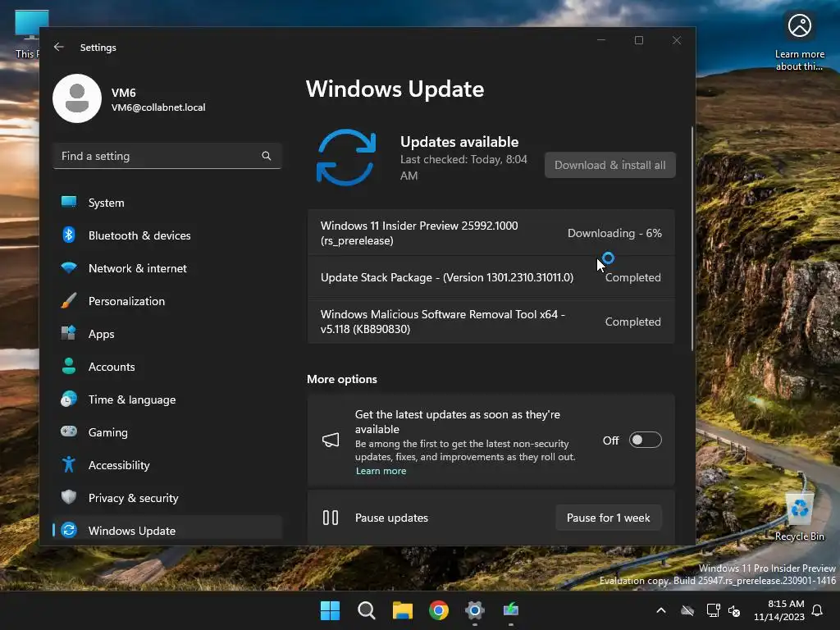The height and width of the screenshot is (630, 840).
Task: Click the large blue update sync icon
Action: tap(346, 157)
